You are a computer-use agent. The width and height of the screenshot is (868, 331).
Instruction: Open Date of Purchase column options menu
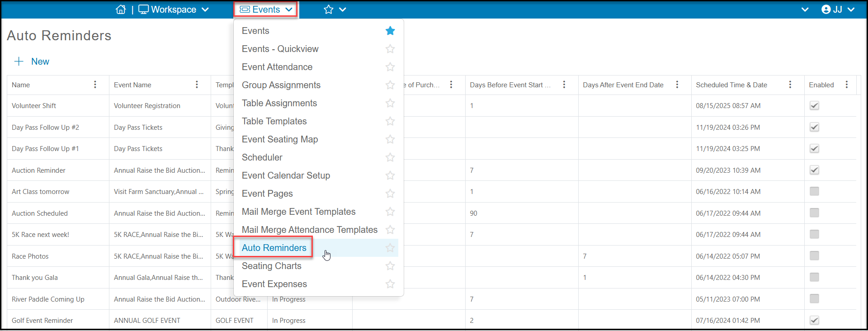tap(451, 85)
